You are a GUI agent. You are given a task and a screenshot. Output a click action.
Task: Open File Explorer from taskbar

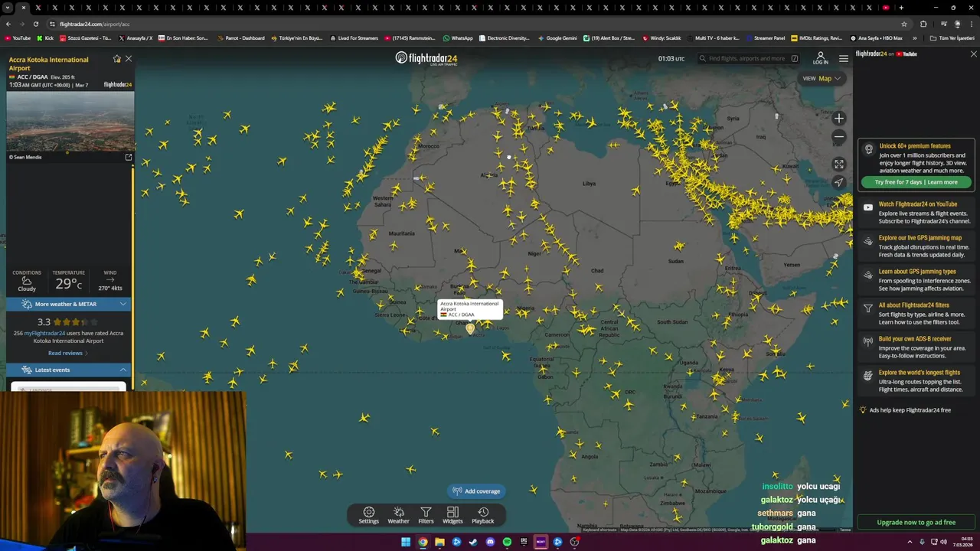point(439,542)
